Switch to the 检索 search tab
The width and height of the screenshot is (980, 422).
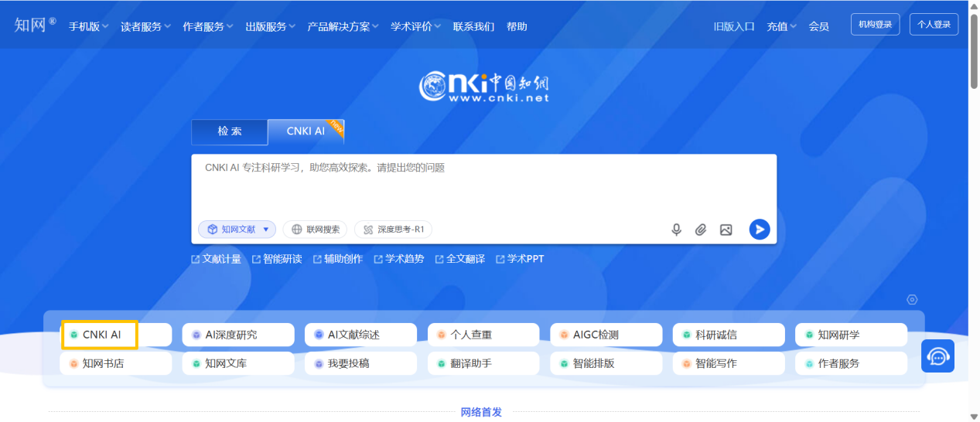(230, 131)
